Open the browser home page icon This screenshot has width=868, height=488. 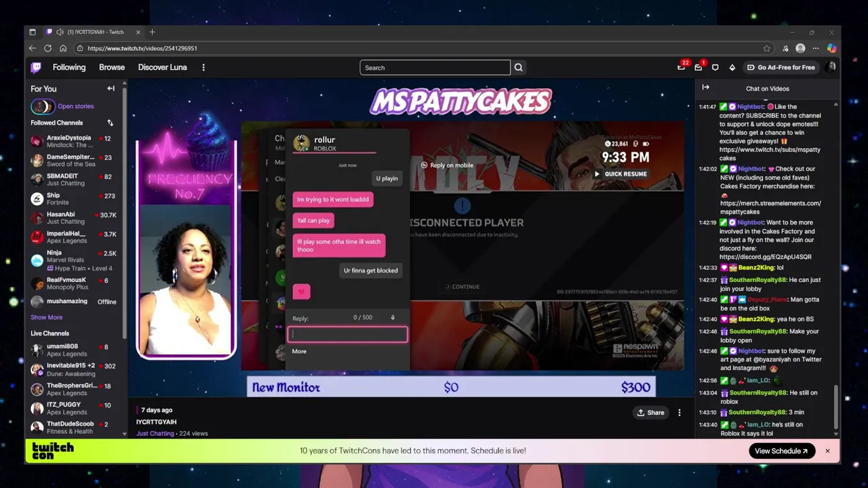[x=63, y=48]
